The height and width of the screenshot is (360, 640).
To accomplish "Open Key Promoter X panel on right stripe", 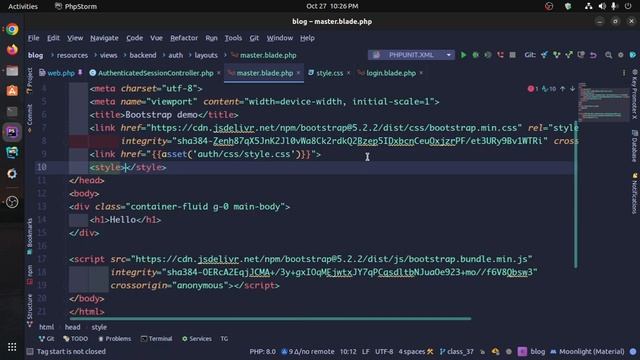I will click(x=635, y=94).
